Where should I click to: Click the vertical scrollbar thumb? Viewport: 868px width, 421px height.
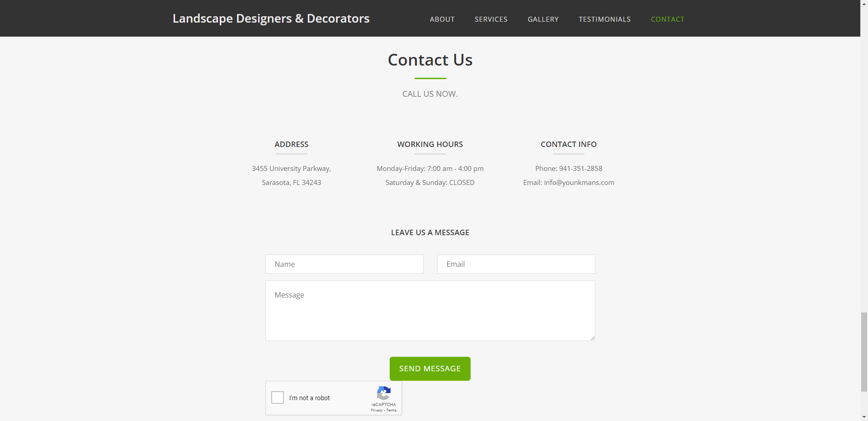point(864,351)
